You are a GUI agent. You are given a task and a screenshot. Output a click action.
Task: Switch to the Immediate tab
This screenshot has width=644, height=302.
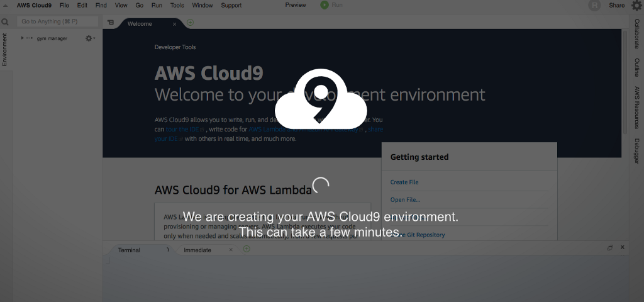click(197, 250)
